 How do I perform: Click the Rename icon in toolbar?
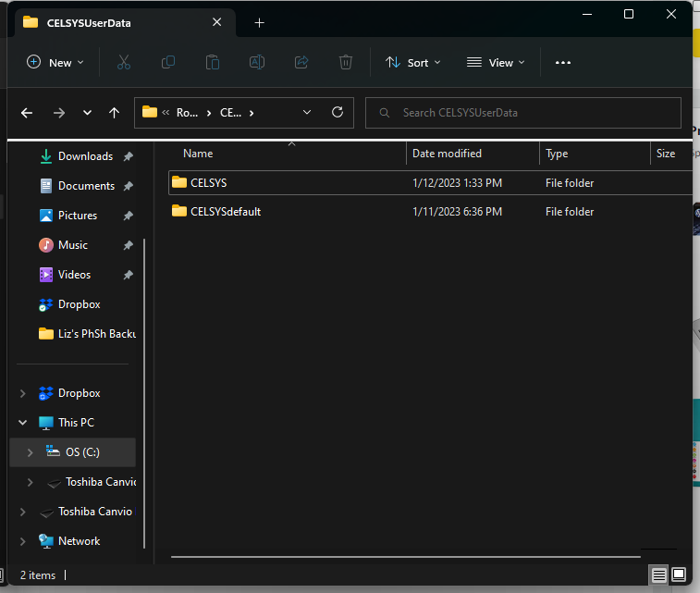[x=257, y=62]
